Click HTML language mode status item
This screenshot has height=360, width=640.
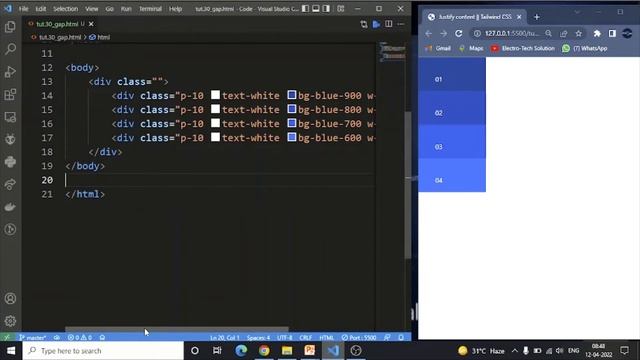tap(327, 338)
